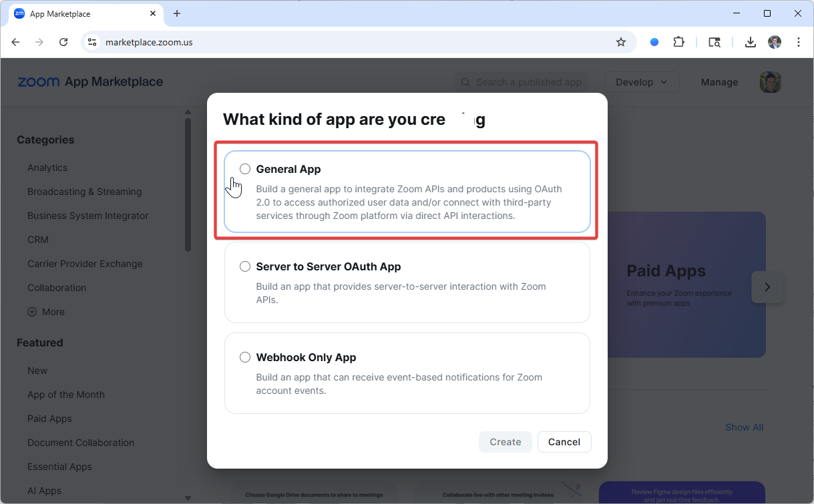Select the Server to Server OAuth App radio button
814x504 pixels.
(x=245, y=266)
